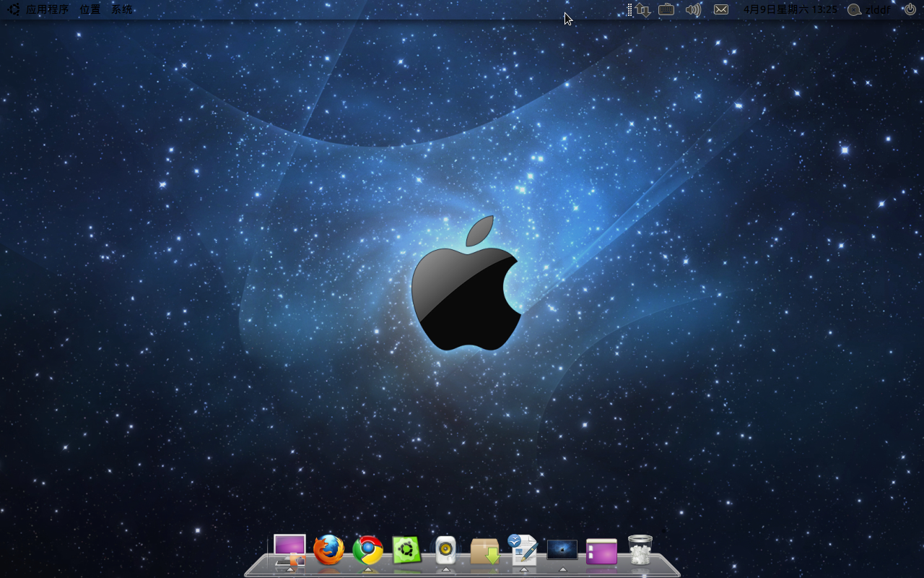The image size is (924, 578).
Task: Open the network connection indicator
Action: [643, 9]
